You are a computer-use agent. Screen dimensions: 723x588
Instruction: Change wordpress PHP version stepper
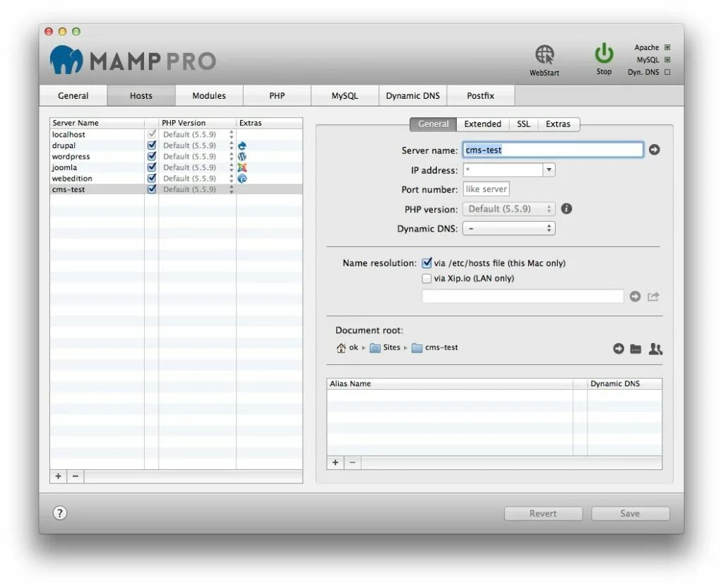(x=232, y=157)
